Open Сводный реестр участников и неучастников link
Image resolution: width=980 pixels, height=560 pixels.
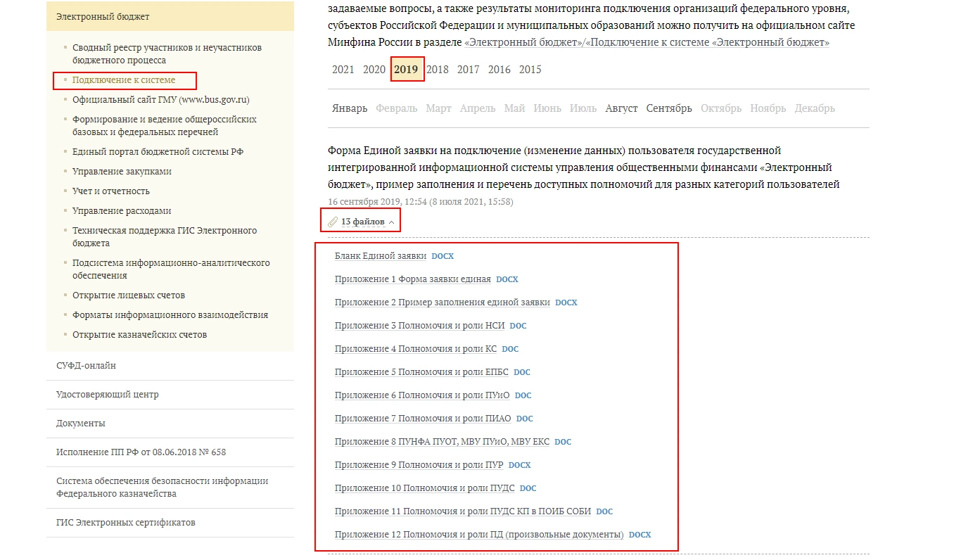pos(167,54)
